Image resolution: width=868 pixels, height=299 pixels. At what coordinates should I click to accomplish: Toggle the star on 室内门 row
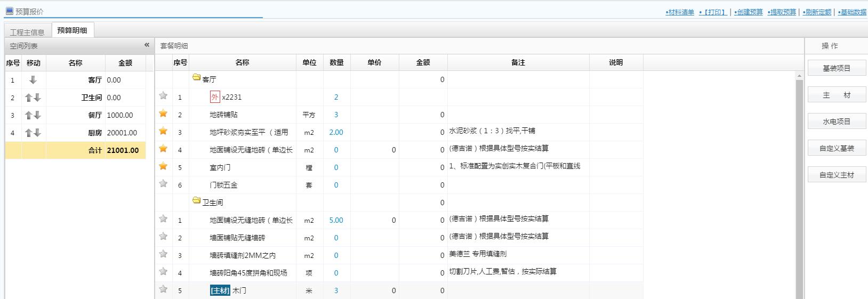point(163,166)
